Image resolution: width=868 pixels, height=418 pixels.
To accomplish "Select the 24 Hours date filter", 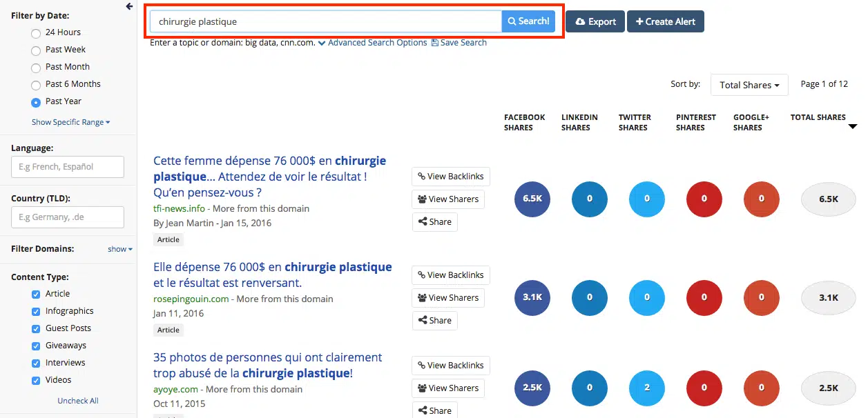I will point(36,33).
